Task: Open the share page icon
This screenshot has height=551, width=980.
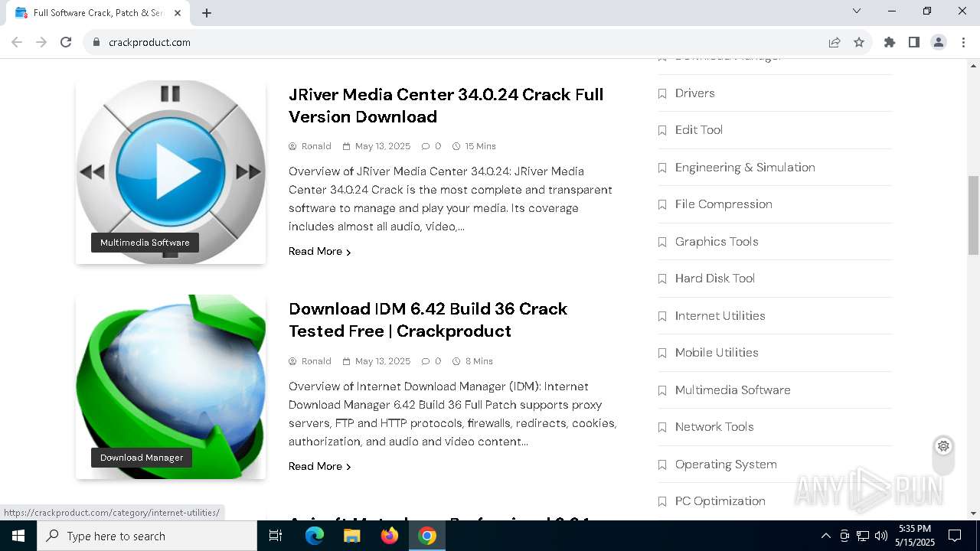Action: [835, 42]
